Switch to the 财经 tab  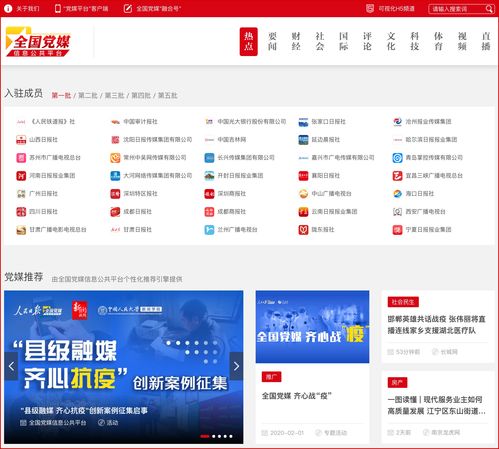296,41
